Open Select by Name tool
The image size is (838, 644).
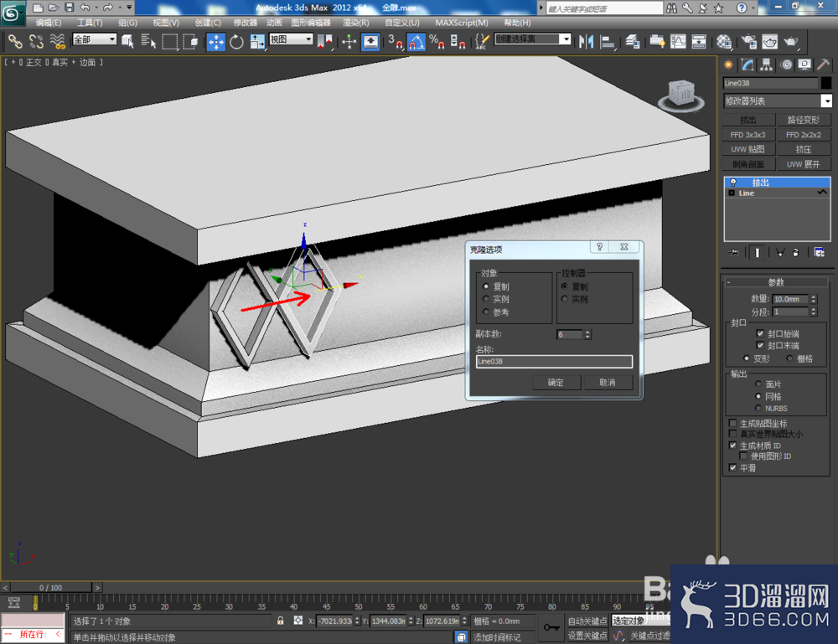coord(148,42)
